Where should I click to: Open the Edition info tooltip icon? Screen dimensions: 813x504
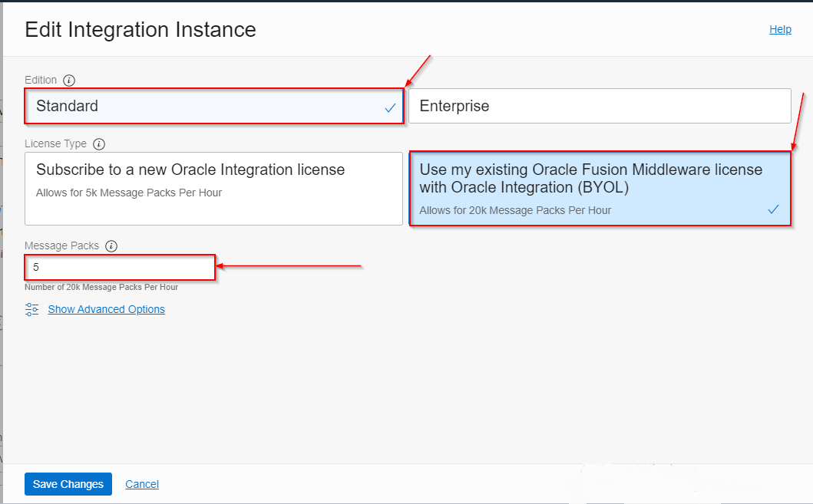tap(69, 80)
